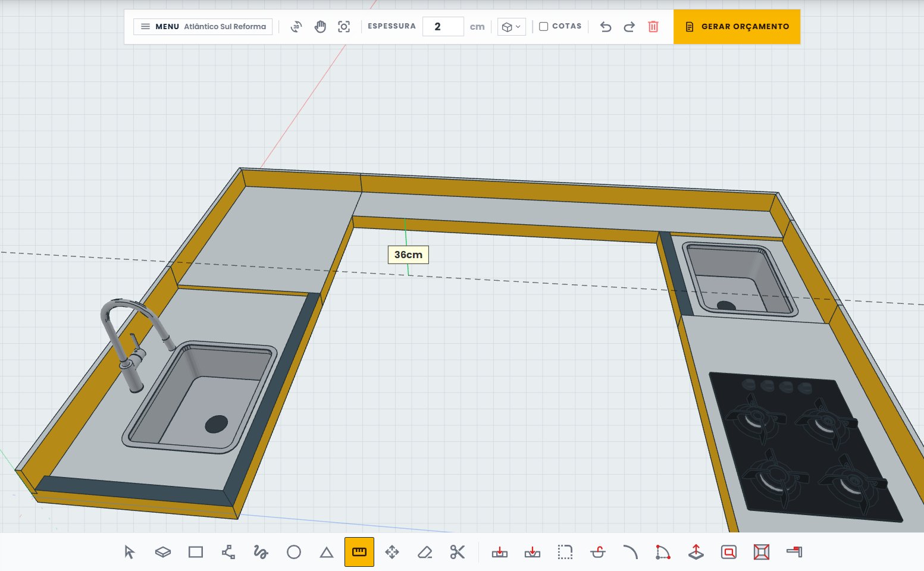Click the 36cm measurement label
This screenshot has height=571, width=924.
click(x=408, y=255)
